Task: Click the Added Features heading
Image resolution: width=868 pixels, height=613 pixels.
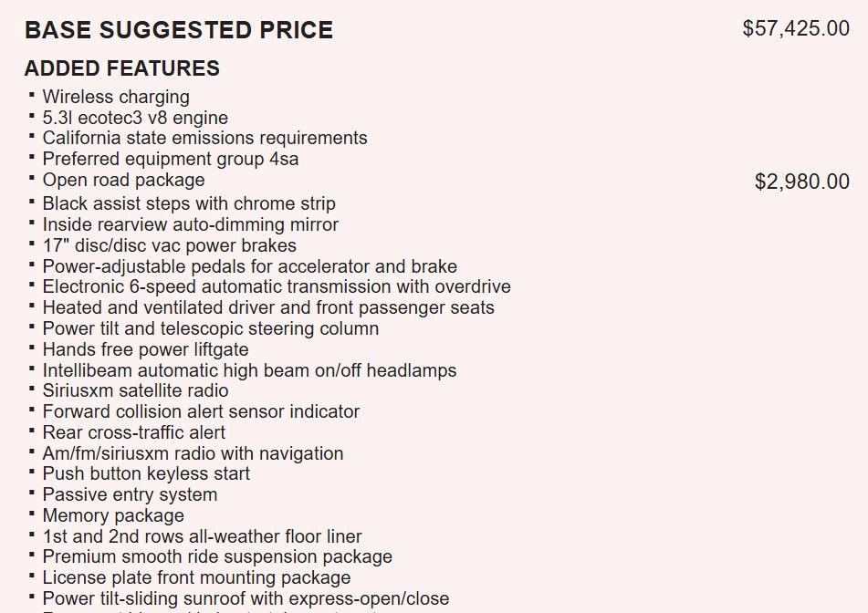Action: click(122, 68)
